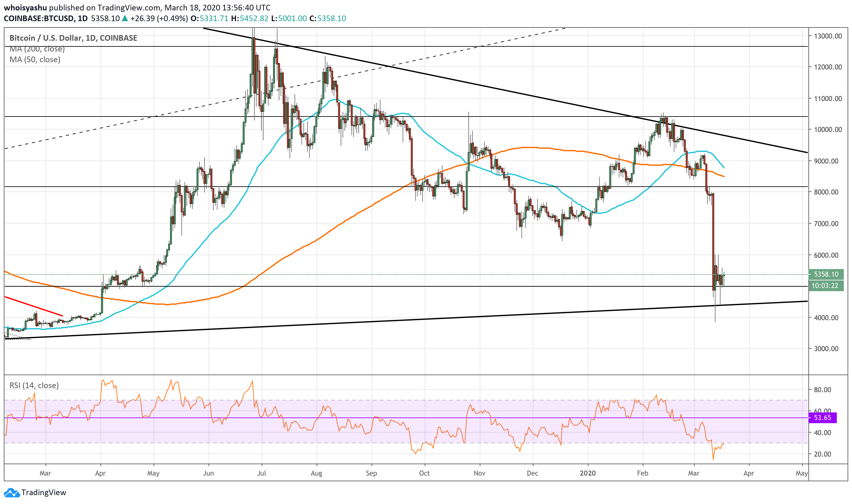Screen dimensions: 852x504
Task: Click the 10000.00 price axis label
Action: pos(828,130)
